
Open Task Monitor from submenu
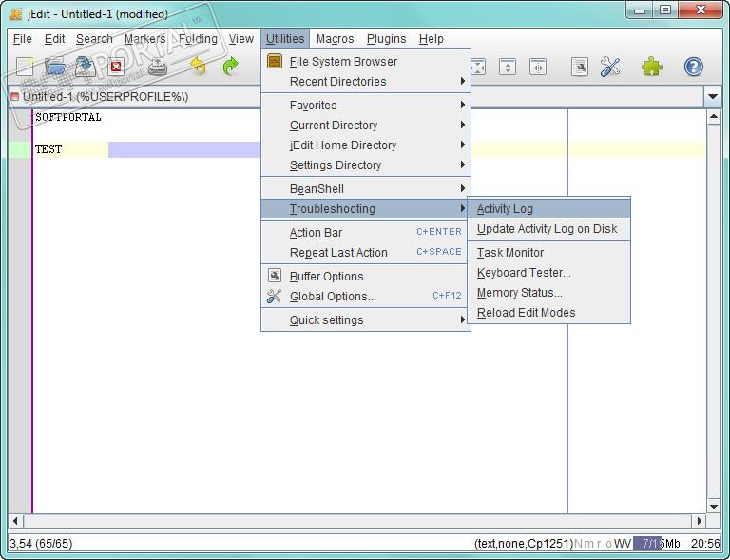548,253
